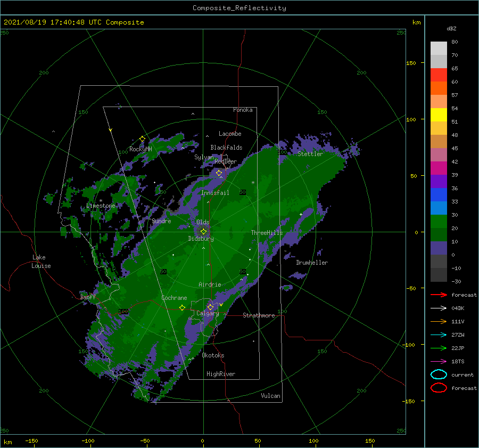Click the Strathmore city label
Screen dimensions: 479x448
(x=259, y=315)
